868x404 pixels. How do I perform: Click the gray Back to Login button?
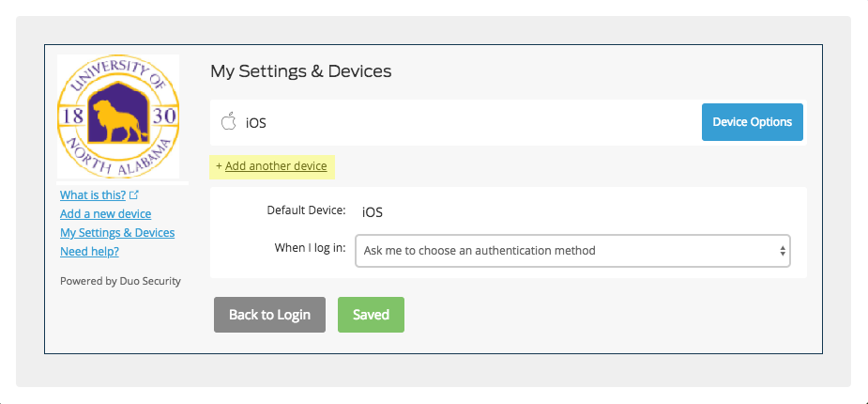pos(269,315)
